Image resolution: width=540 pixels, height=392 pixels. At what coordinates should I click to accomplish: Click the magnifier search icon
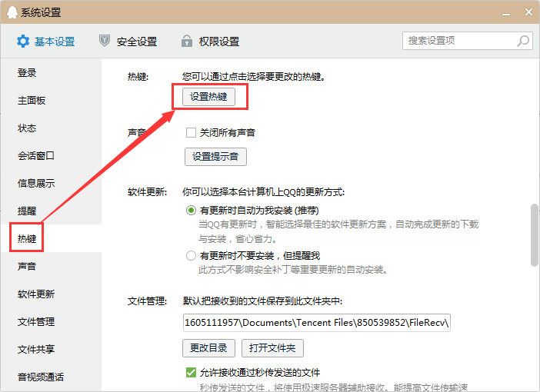(523, 41)
